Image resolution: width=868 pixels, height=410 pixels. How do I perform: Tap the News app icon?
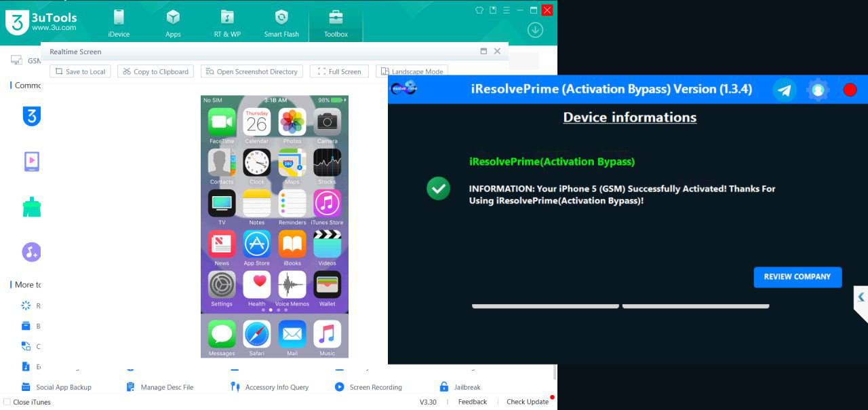[x=222, y=244]
